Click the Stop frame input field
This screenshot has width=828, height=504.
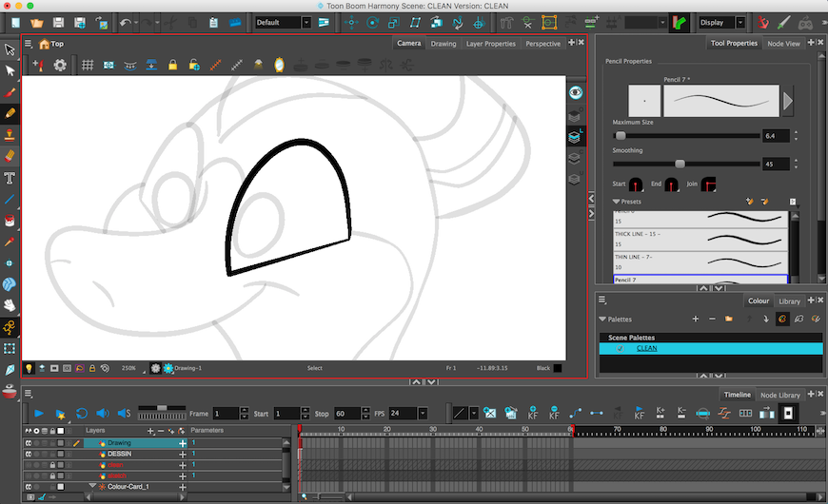347,414
